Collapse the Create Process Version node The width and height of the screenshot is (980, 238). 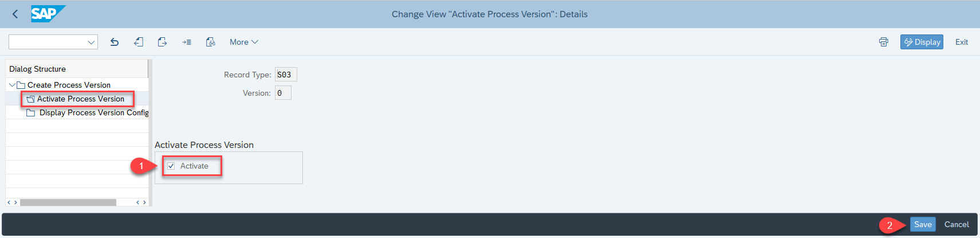12,85
